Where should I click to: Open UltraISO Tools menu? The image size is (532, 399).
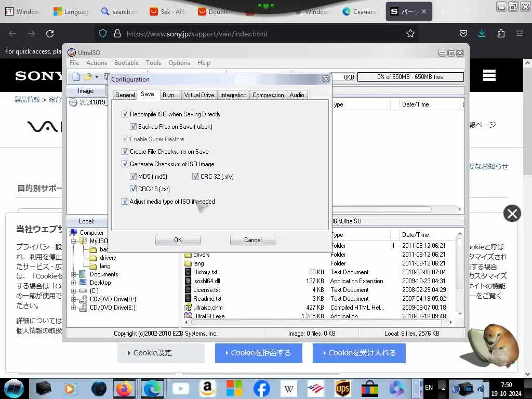pos(153,63)
